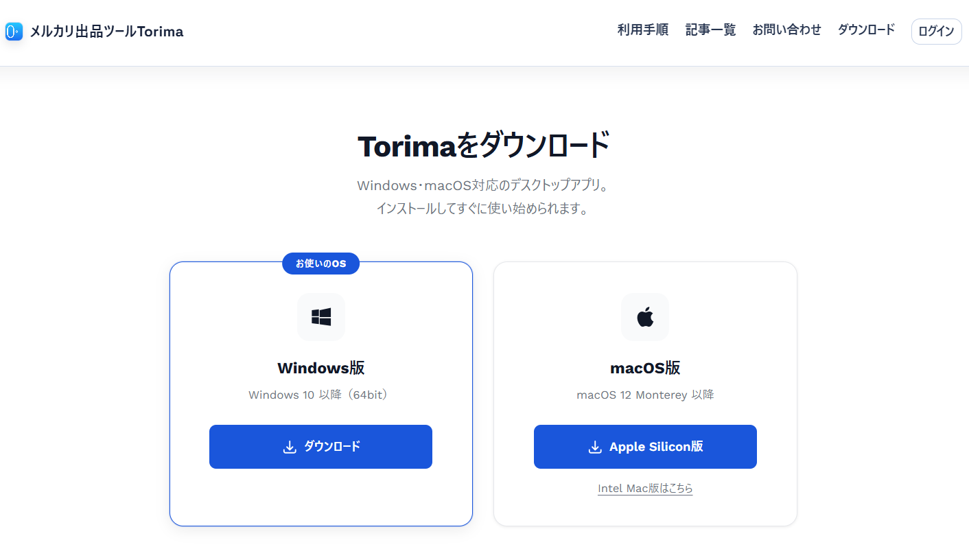Click the Torimaをダウンロード page heading
This screenshot has height=560, width=969.
click(x=484, y=146)
